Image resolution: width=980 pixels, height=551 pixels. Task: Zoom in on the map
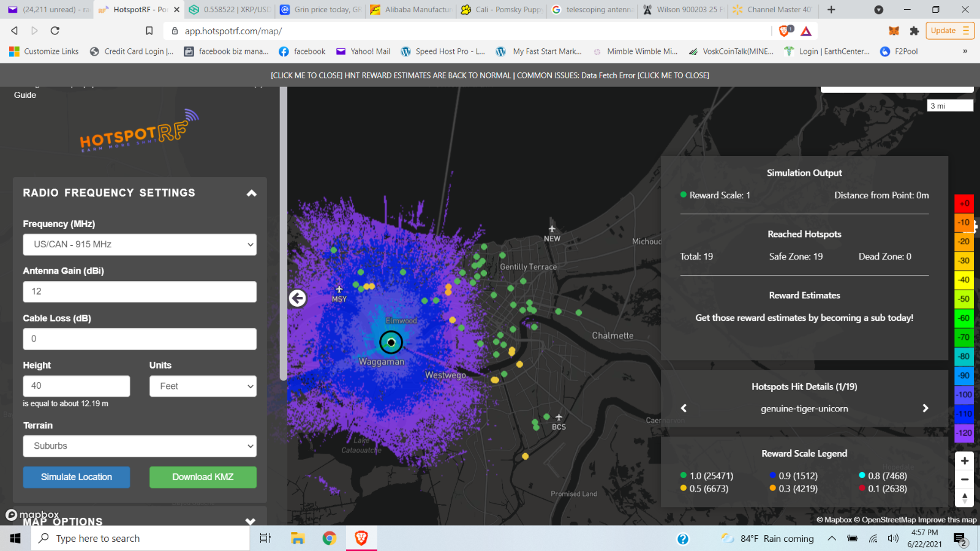965,460
